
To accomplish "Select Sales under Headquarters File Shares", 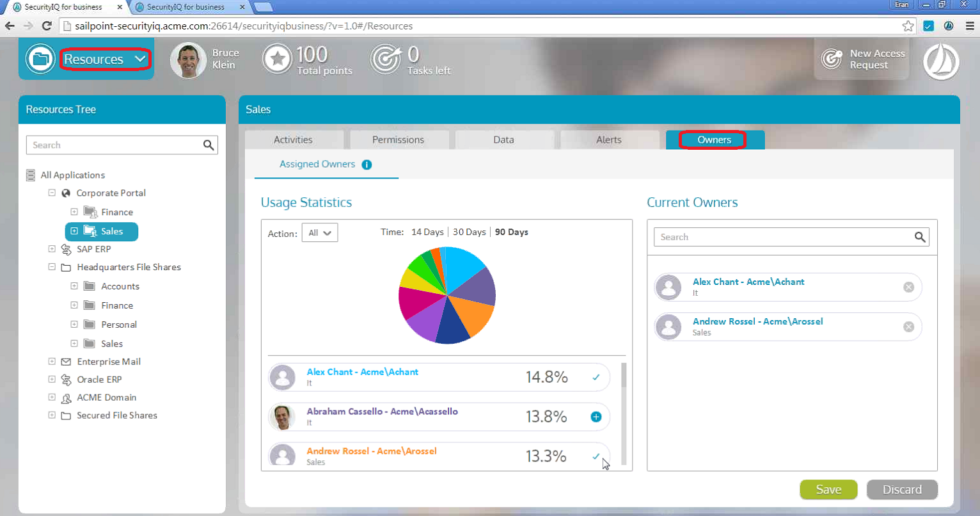I will 112,344.
